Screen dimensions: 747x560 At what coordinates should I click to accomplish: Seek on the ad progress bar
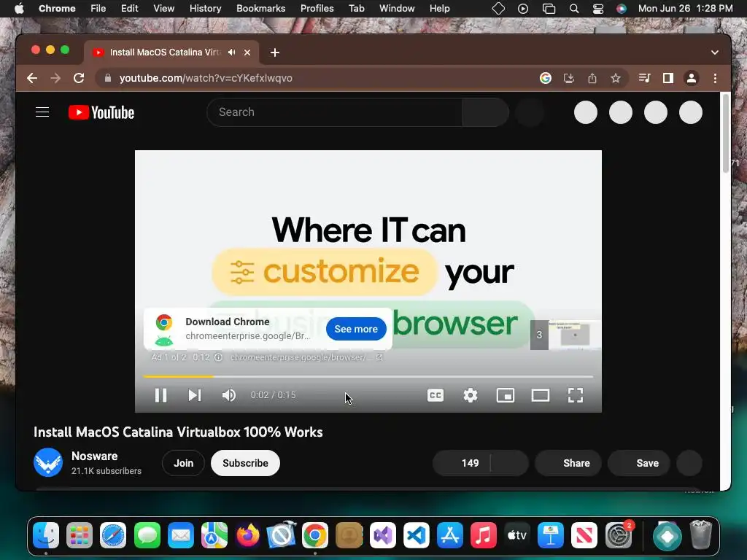click(x=368, y=377)
